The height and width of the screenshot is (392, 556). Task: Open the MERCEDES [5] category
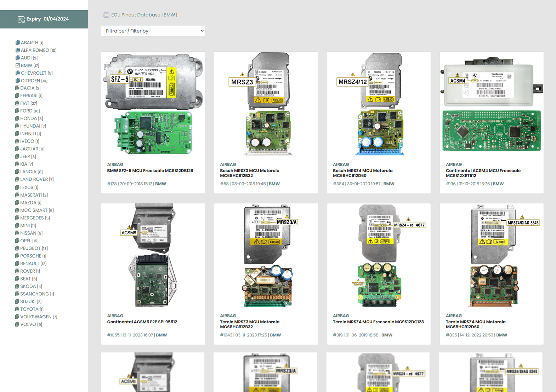pos(32,218)
